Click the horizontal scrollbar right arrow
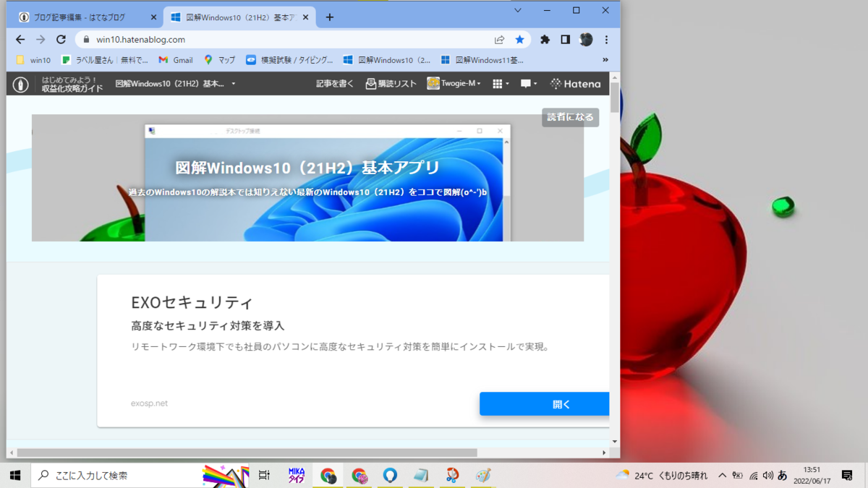 (604, 453)
